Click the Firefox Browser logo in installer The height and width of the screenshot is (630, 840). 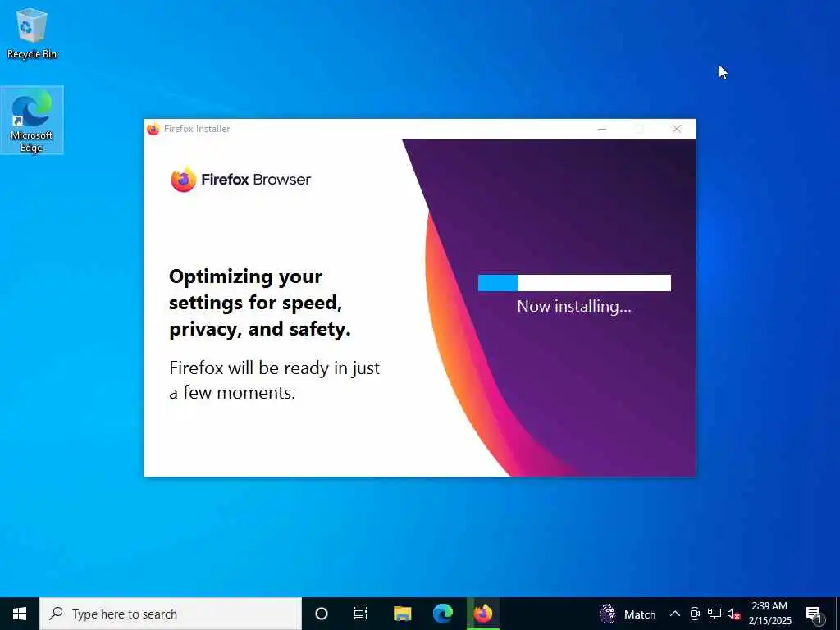click(240, 180)
